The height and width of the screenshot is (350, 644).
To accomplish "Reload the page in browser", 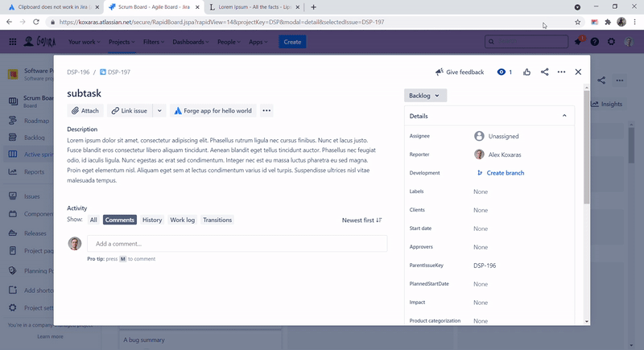I will pos(36,23).
